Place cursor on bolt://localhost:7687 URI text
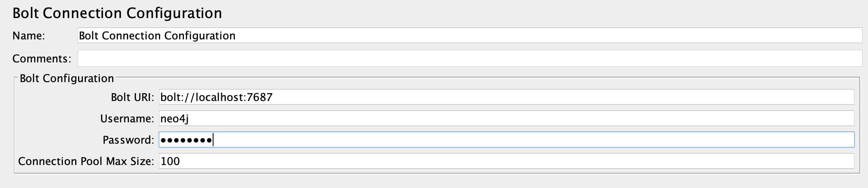Image resolution: width=868 pixels, height=188 pixels. coord(216,97)
